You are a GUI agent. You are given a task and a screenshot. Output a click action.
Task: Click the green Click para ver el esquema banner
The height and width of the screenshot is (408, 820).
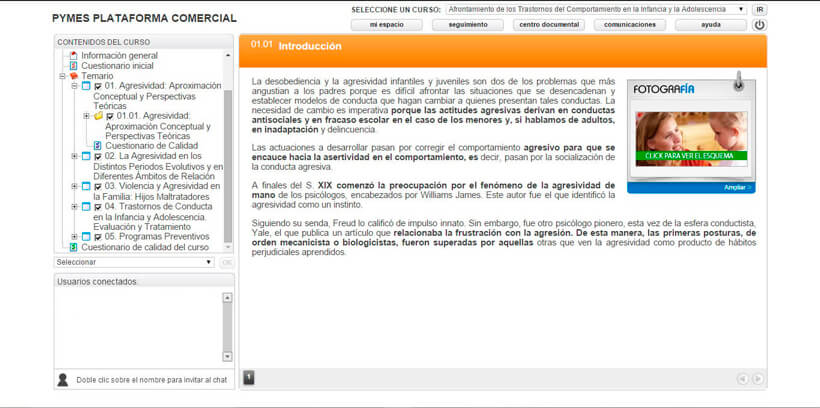point(691,155)
